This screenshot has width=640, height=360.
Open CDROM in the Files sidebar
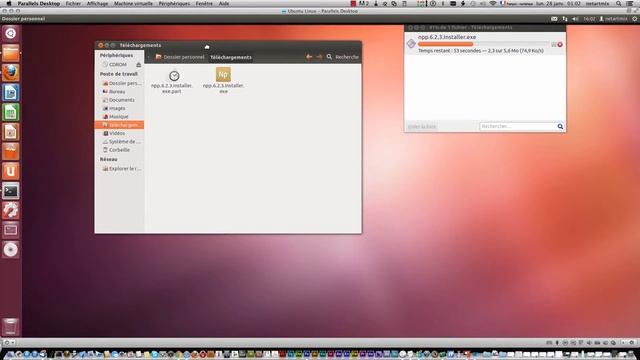(118, 64)
